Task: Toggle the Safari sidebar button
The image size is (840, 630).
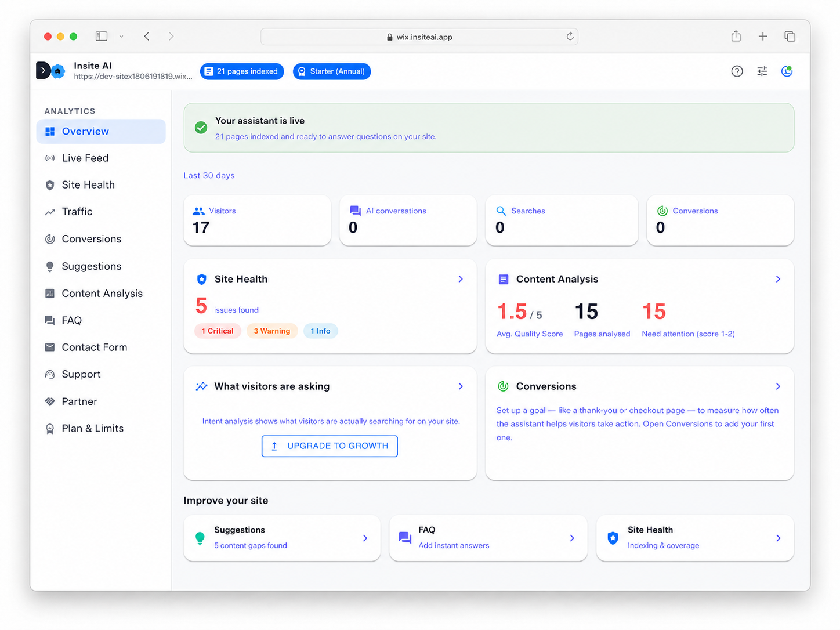Action: click(x=102, y=36)
